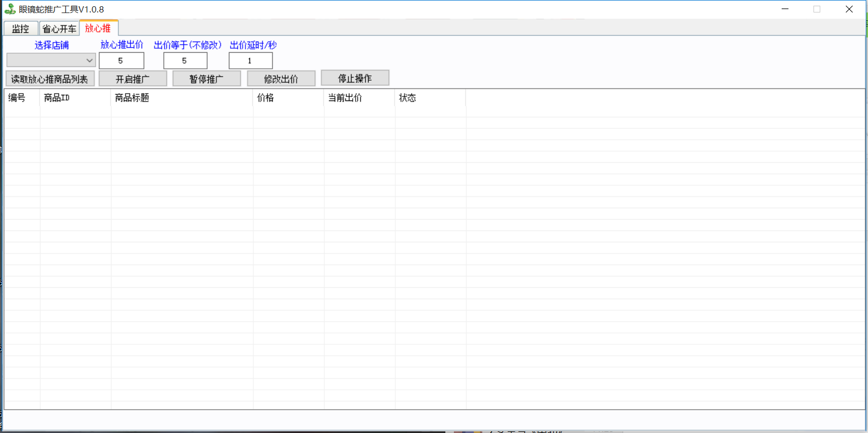Switch to the 监控 tab
The height and width of the screenshot is (433, 868).
(x=20, y=29)
